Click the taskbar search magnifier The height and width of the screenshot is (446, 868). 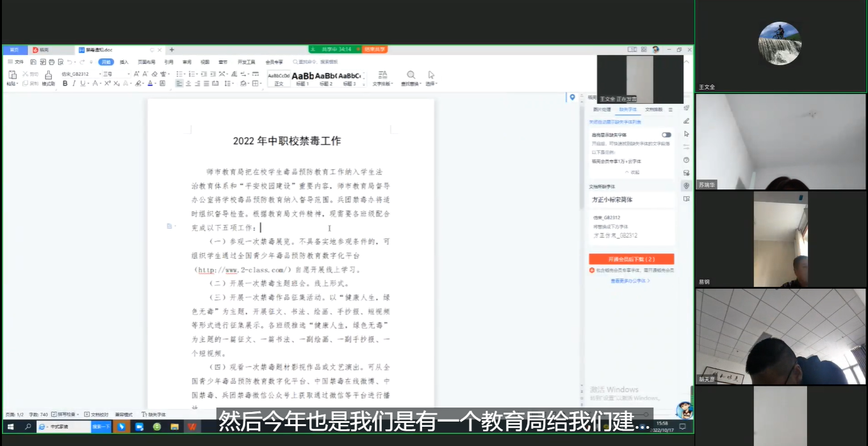click(x=28, y=426)
